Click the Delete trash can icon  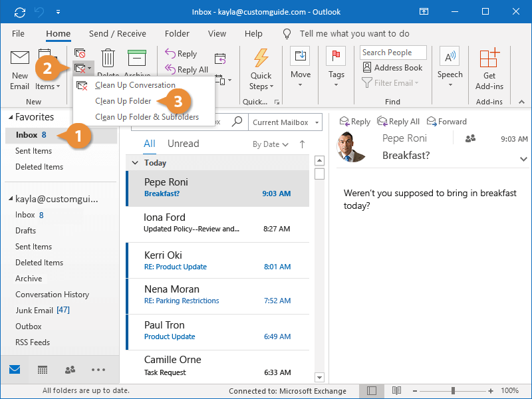point(108,58)
